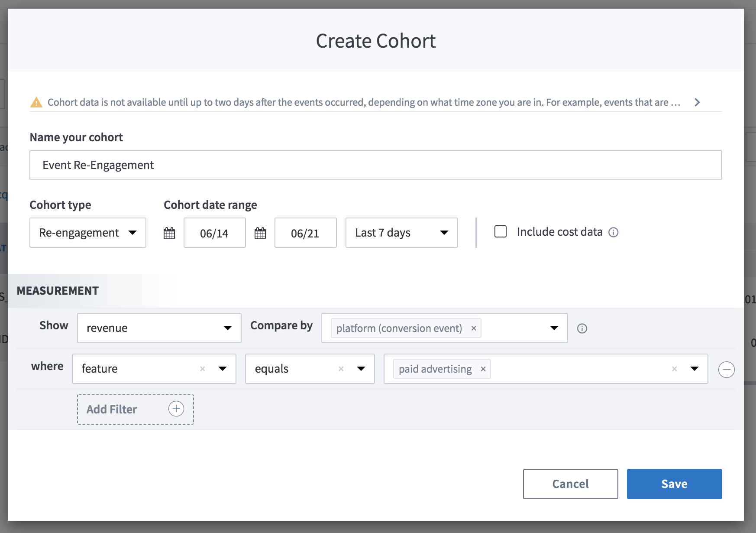The image size is (756, 533).
Task: Click info icon next to Compare by
Action: click(582, 328)
